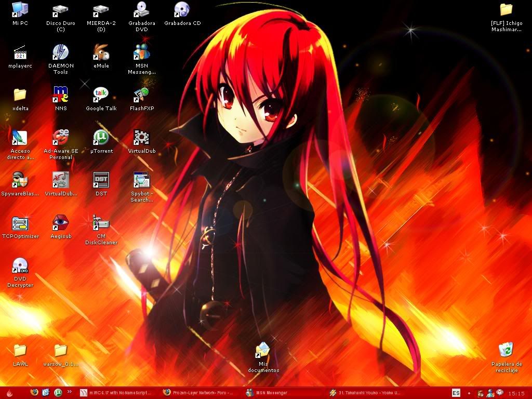The width and height of the screenshot is (532, 399).
Task: Switch to the MSN Messenger taskbar window
Action: point(283,393)
